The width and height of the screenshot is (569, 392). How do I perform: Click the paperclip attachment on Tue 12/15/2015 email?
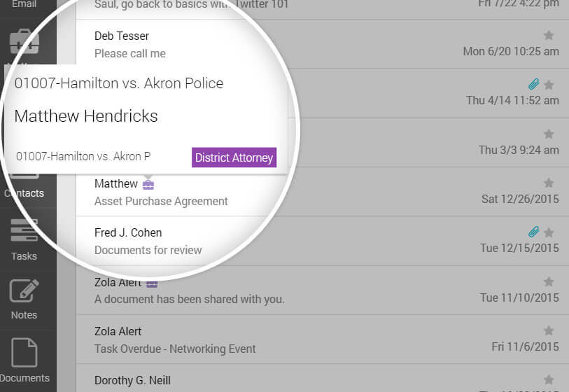(x=533, y=232)
